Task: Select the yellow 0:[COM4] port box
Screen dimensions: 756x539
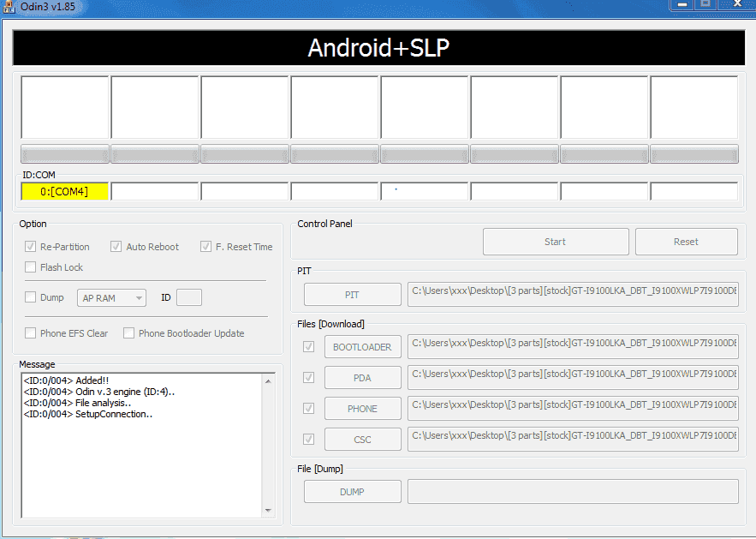Action: [64, 191]
